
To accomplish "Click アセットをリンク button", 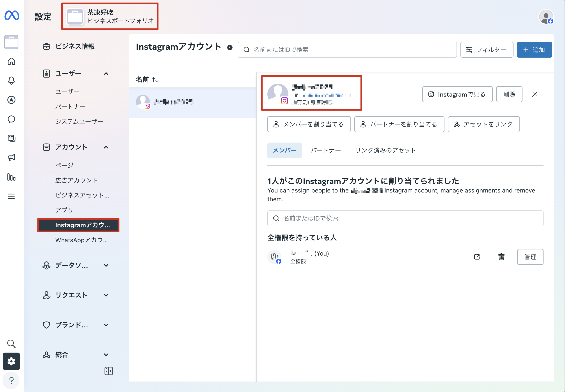I will [x=484, y=124].
